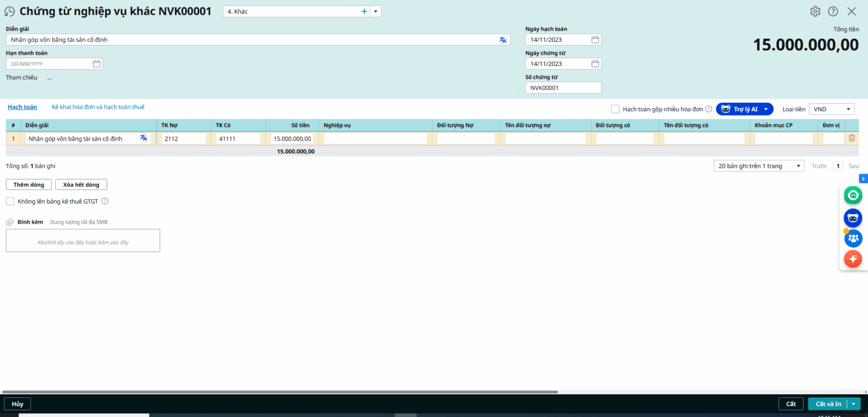Open the community people floating icon
Screen dimensions: 868x417
click(853, 238)
